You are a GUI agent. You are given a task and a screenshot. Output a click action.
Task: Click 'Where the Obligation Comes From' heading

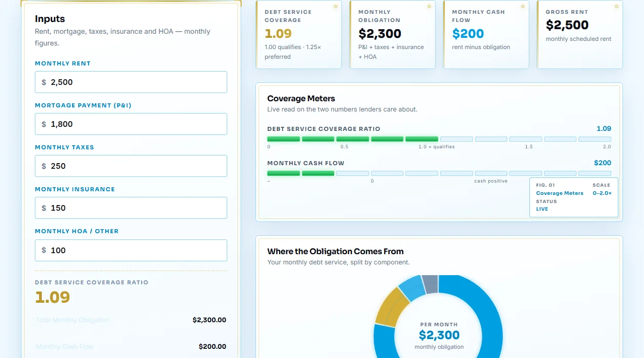tap(335, 252)
